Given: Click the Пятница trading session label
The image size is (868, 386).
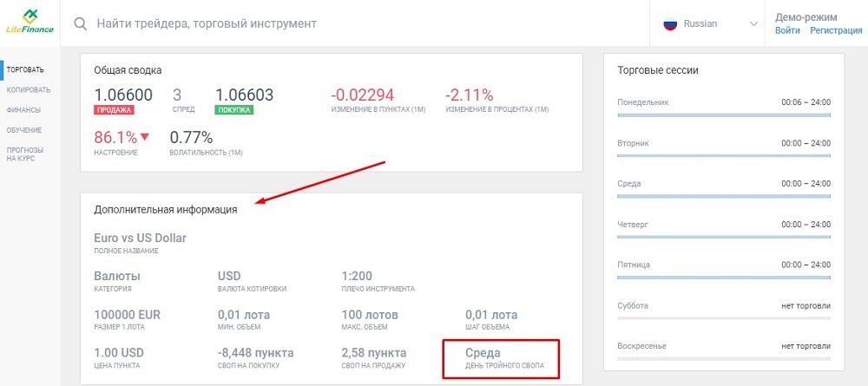Looking at the screenshot, I should [634, 265].
